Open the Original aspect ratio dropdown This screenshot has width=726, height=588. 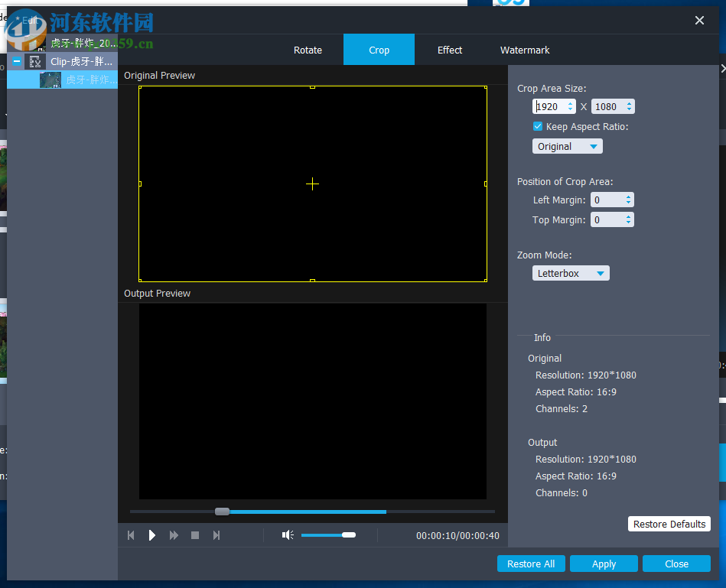click(x=568, y=145)
